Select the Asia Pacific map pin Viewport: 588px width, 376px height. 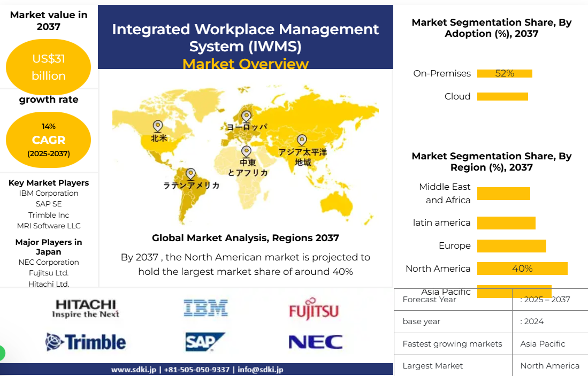pos(302,141)
